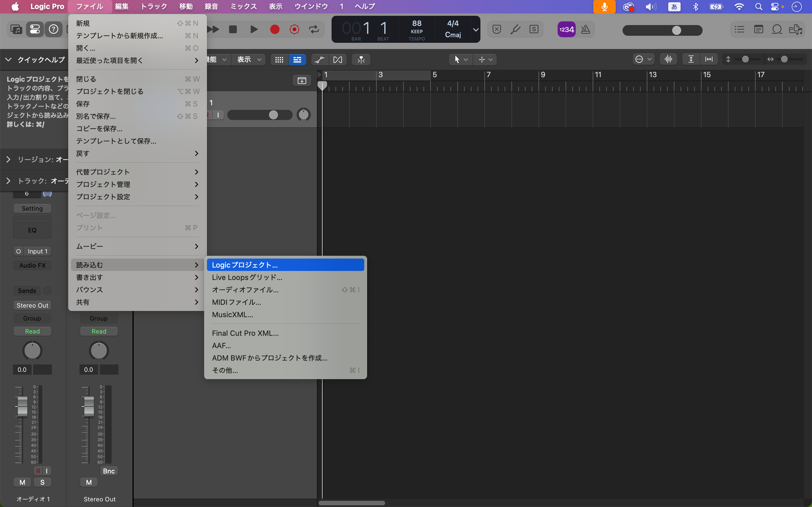The width and height of the screenshot is (812, 507).
Task: Open the Loop browser icon
Action: tap(777, 30)
